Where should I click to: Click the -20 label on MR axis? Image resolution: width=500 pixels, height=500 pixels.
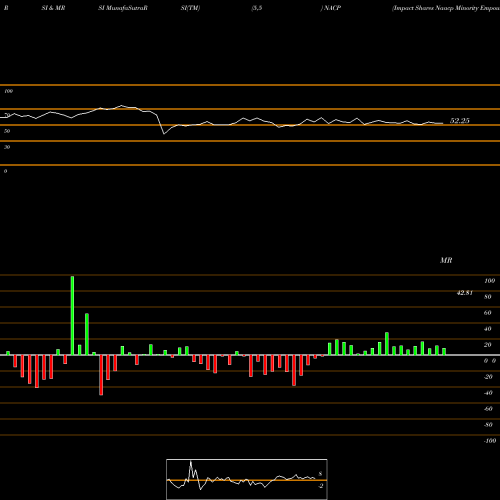(488, 377)
